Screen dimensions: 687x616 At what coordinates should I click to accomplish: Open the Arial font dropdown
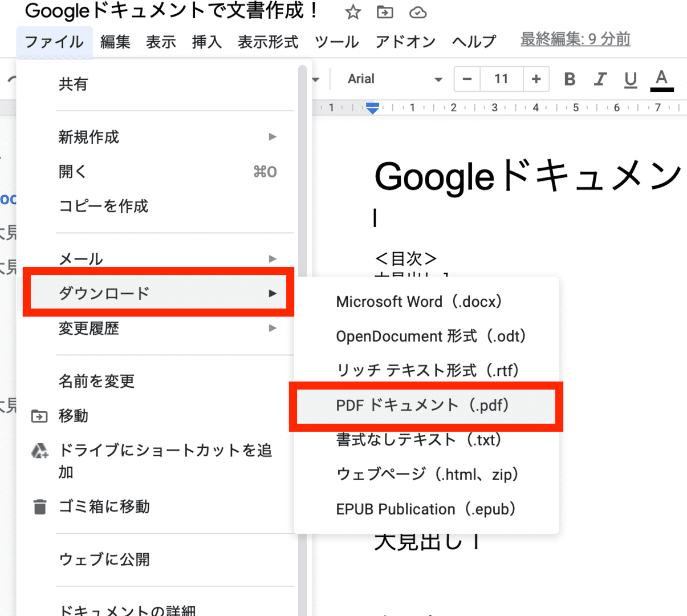[x=395, y=79]
